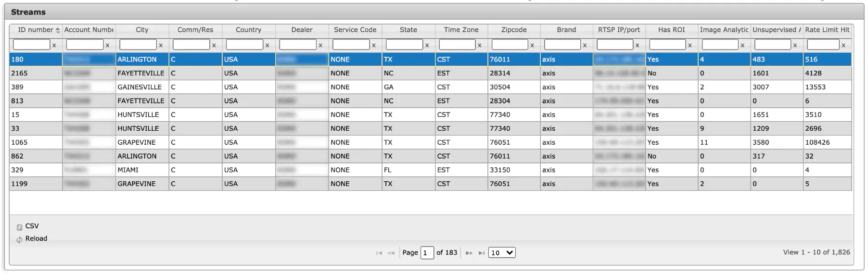Screen dimensions: 868x274
Task: Clear the City filter (x)
Action: [161, 45]
